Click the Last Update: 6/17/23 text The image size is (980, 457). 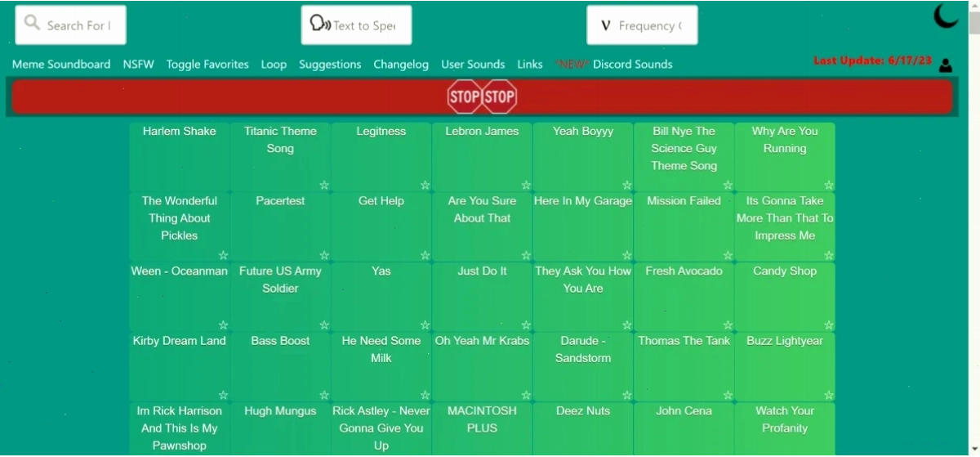[872, 60]
